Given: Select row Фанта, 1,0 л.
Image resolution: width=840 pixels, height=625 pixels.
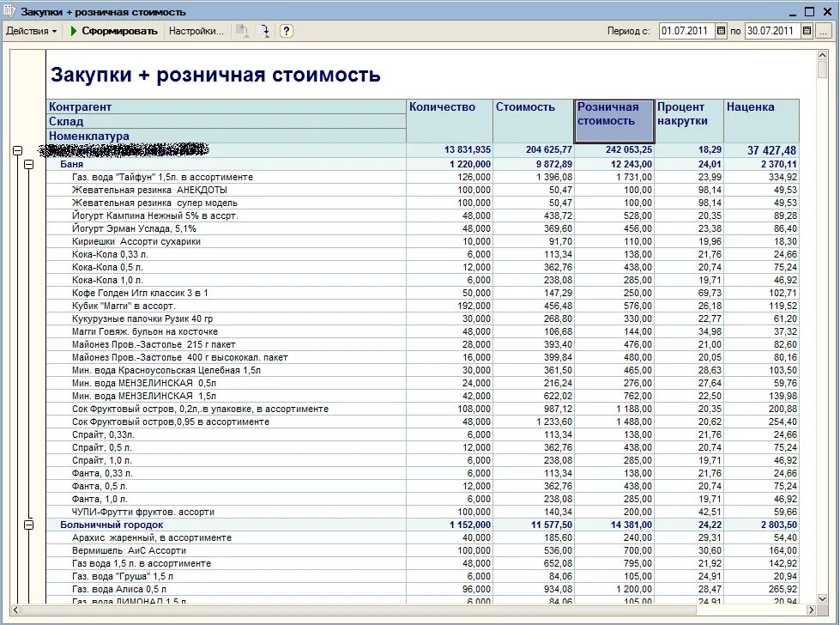Looking at the screenshot, I should [x=422, y=499].
